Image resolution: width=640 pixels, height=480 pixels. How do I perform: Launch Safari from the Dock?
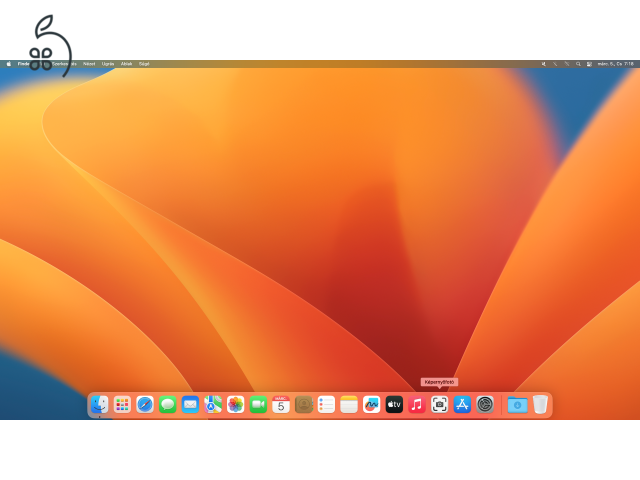(145, 404)
